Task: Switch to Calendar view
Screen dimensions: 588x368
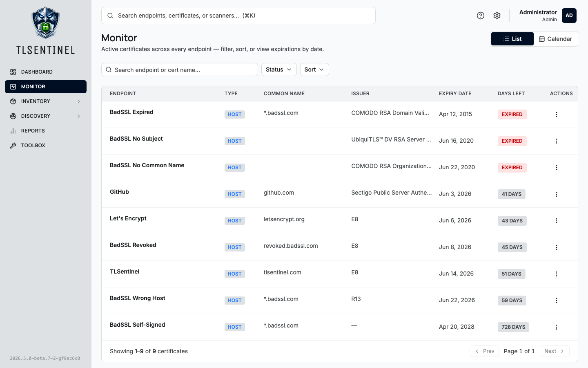Action: point(555,39)
